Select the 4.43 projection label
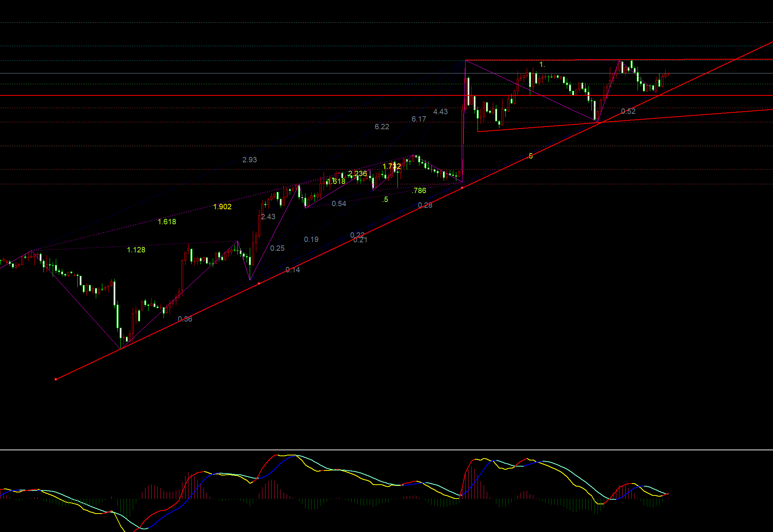 [440, 112]
